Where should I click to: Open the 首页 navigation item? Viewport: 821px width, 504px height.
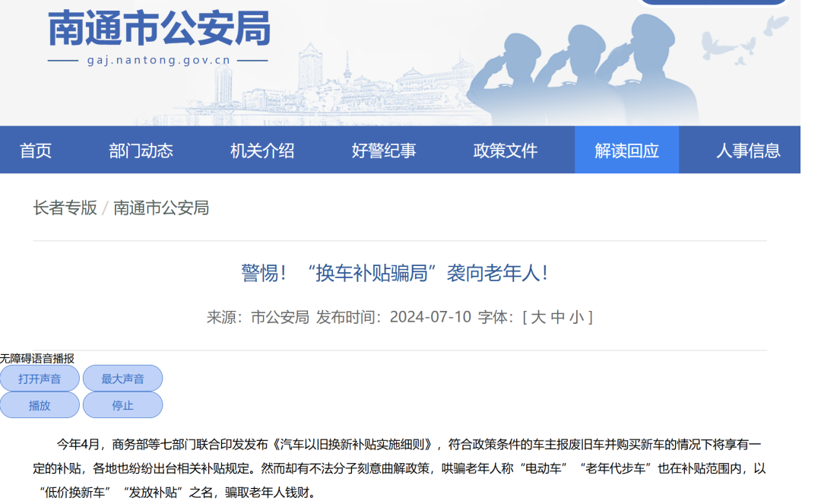(36, 151)
